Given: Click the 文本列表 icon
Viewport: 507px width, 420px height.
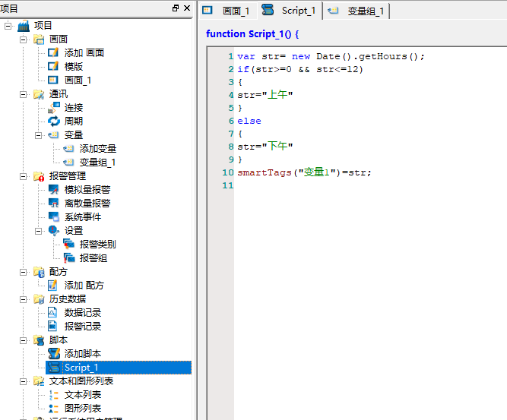Looking at the screenshot, I should 53,394.
